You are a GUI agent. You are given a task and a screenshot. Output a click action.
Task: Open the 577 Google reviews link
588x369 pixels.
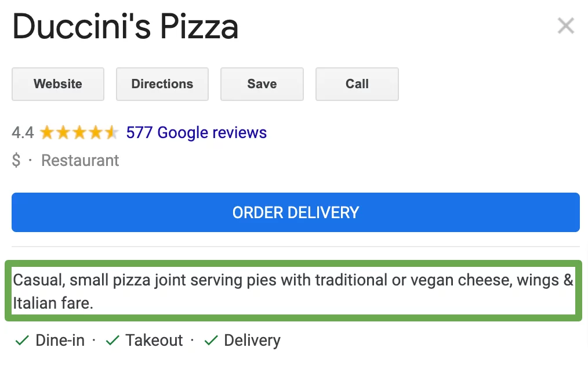point(197,133)
